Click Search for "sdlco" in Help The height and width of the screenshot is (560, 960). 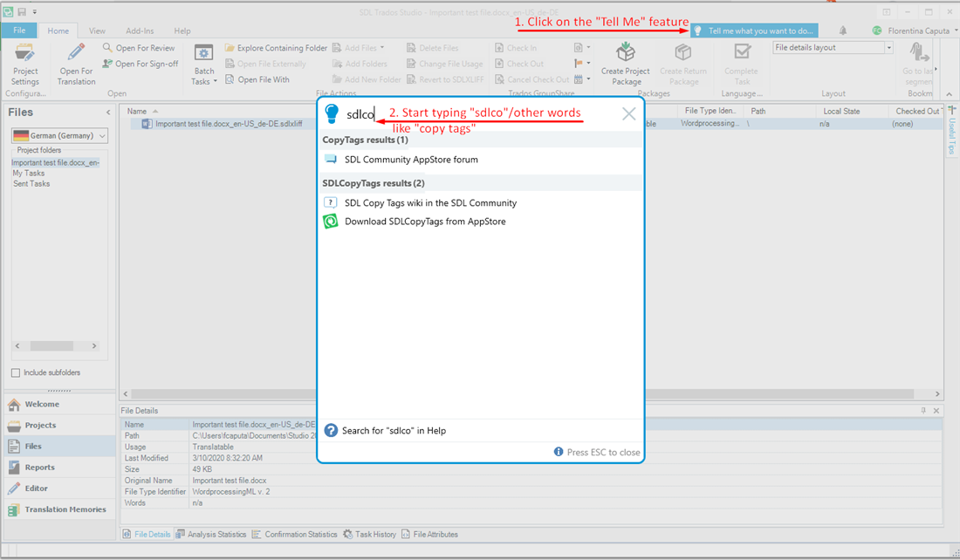pos(394,431)
